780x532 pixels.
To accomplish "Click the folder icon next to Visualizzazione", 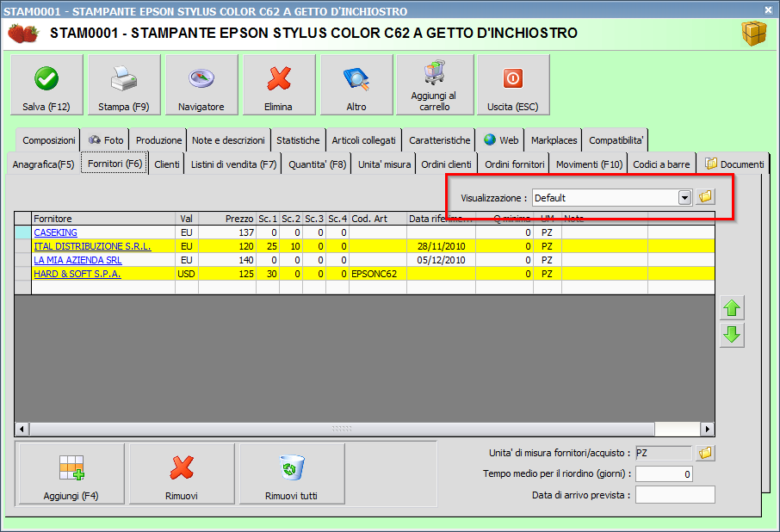I will click(705, 197).
